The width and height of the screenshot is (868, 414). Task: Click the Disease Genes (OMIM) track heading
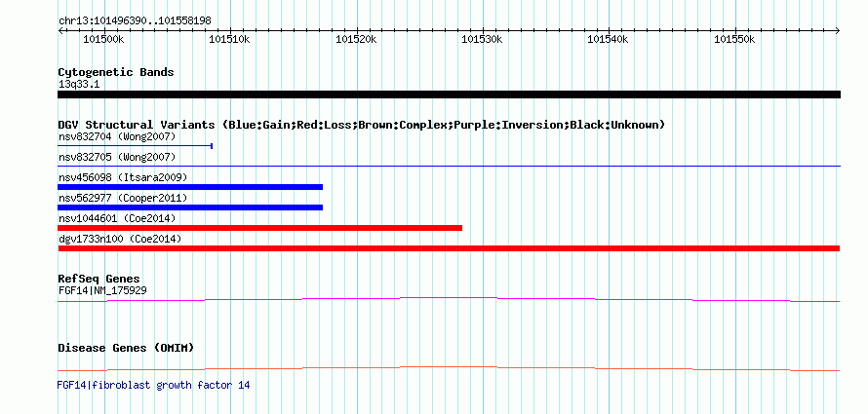[126, 348]
